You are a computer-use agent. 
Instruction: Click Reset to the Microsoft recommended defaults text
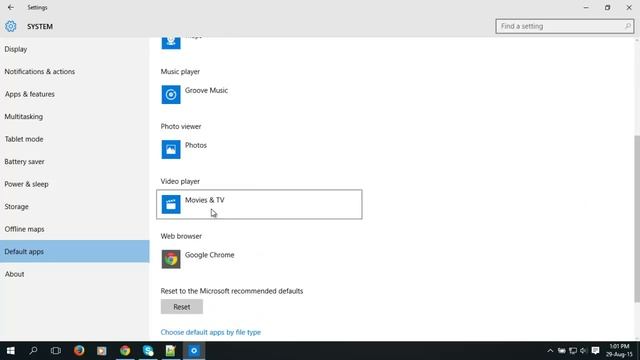(232, 291)
